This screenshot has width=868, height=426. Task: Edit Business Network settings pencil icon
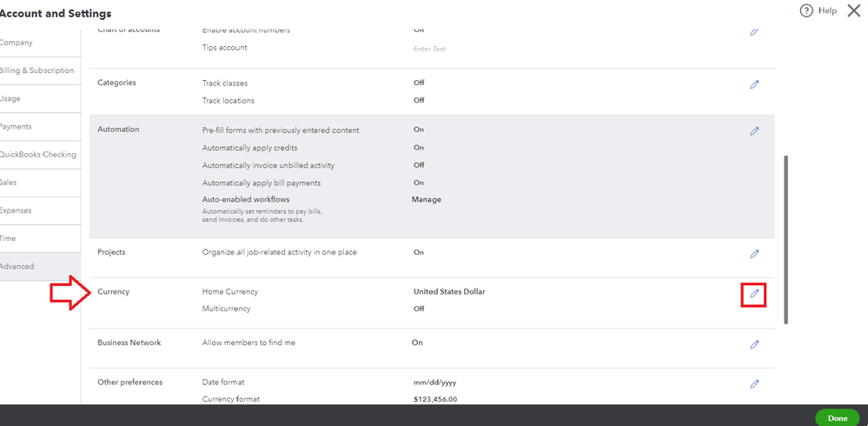(x=754, y=344)
